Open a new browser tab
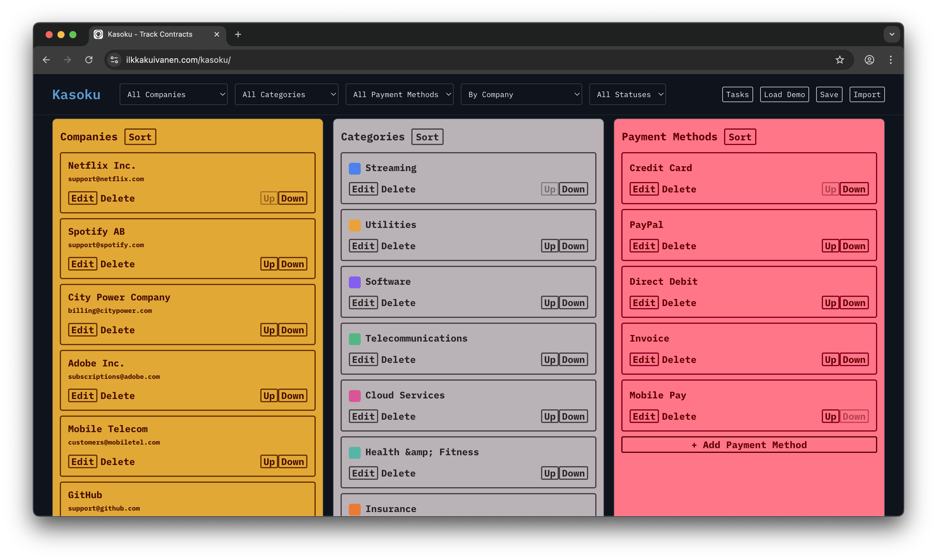937x560 pixels. (x=238, y=34)
